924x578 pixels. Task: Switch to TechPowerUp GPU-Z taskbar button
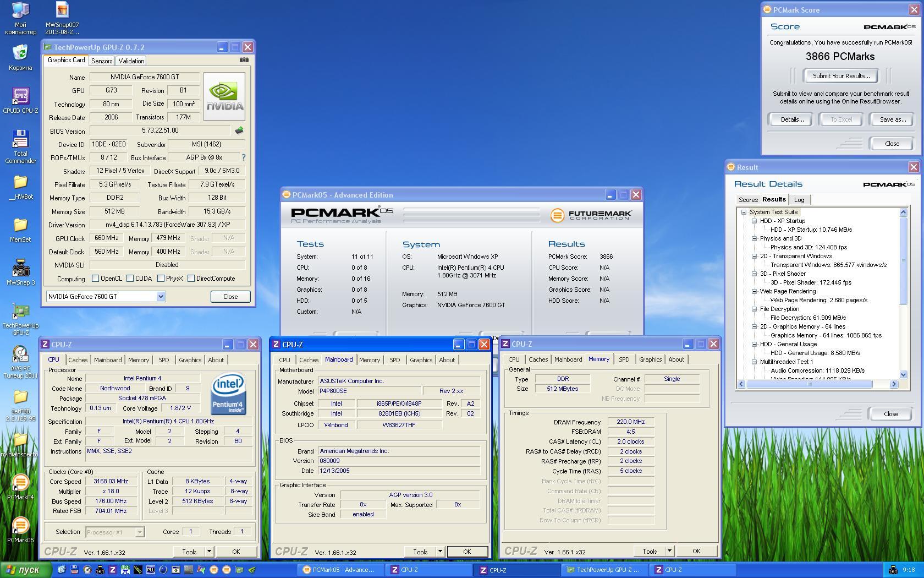click(604, 570)
